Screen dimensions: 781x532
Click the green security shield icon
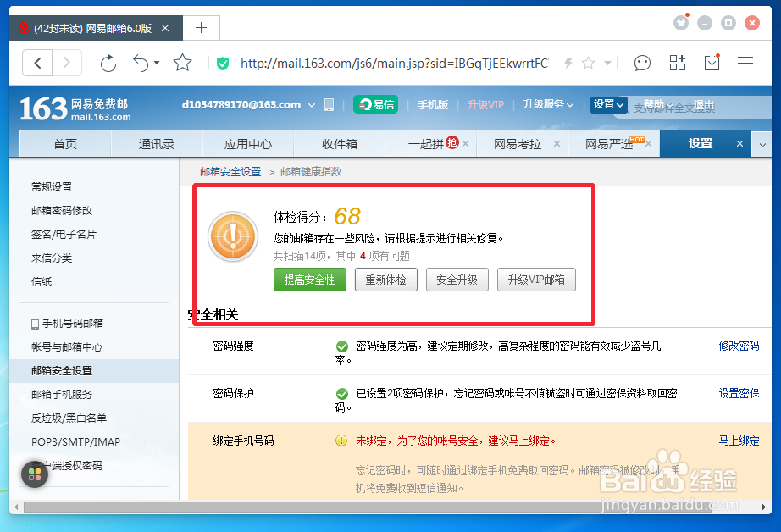pyautogui.click(x=223, y=64)
